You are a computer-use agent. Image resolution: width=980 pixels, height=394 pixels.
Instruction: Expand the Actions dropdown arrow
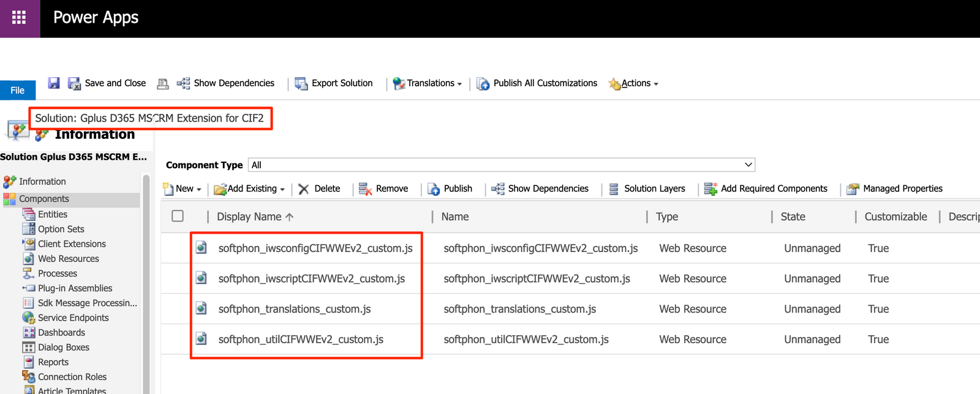(x=656, y=84)
